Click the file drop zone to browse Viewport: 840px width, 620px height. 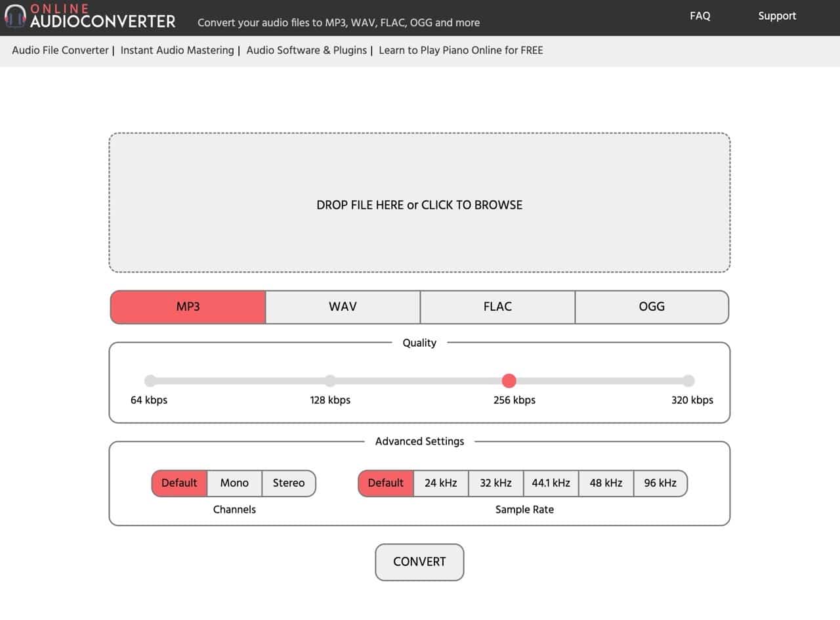(419, 204)
